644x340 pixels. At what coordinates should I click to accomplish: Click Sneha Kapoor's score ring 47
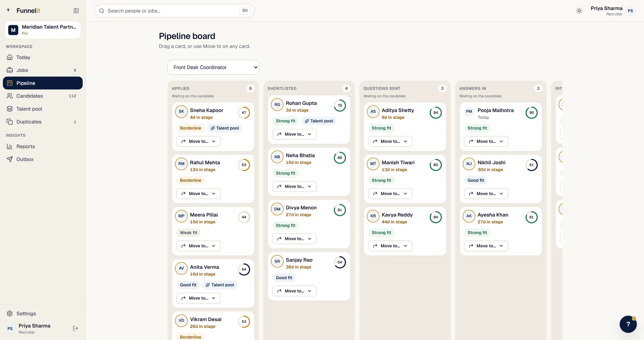[244, 113]
